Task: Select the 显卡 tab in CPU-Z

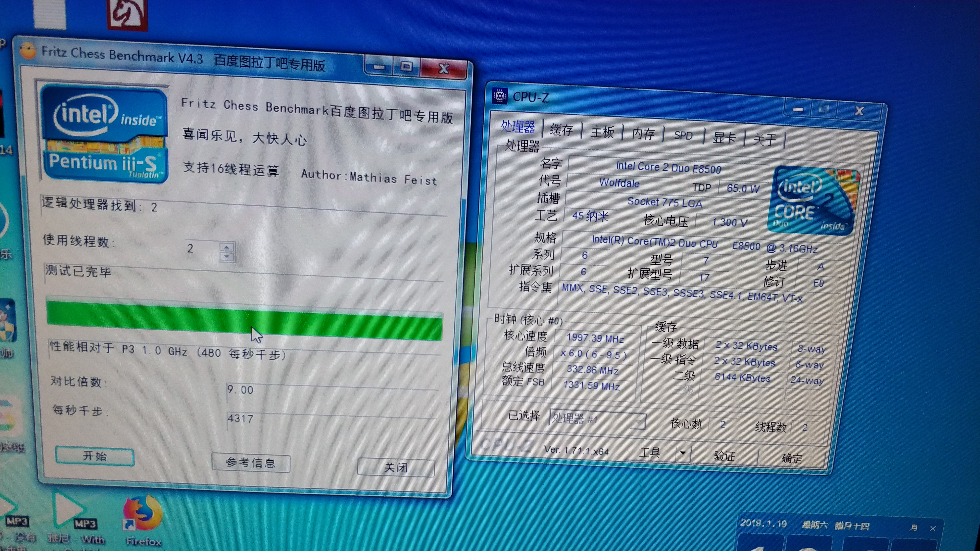Action: [x=724, y=138]
